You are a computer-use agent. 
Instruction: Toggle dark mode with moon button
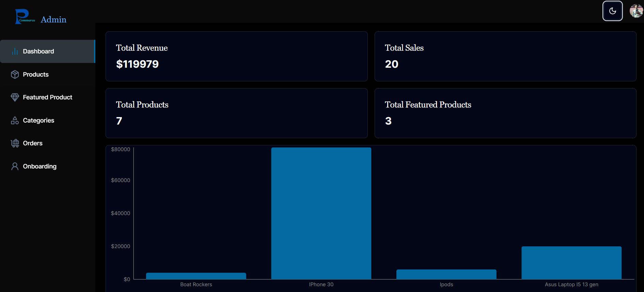tap(612, 11)
